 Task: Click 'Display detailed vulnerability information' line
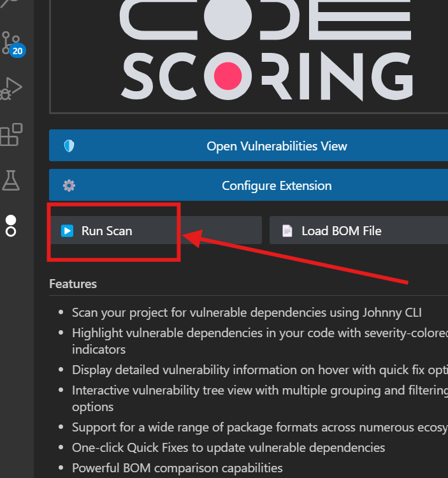coord(260,370)
